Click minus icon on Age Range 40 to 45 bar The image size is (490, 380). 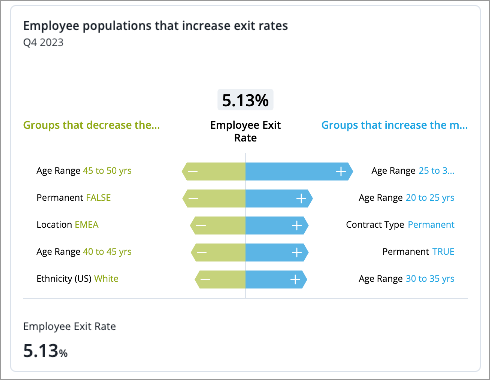pos(202,252)
